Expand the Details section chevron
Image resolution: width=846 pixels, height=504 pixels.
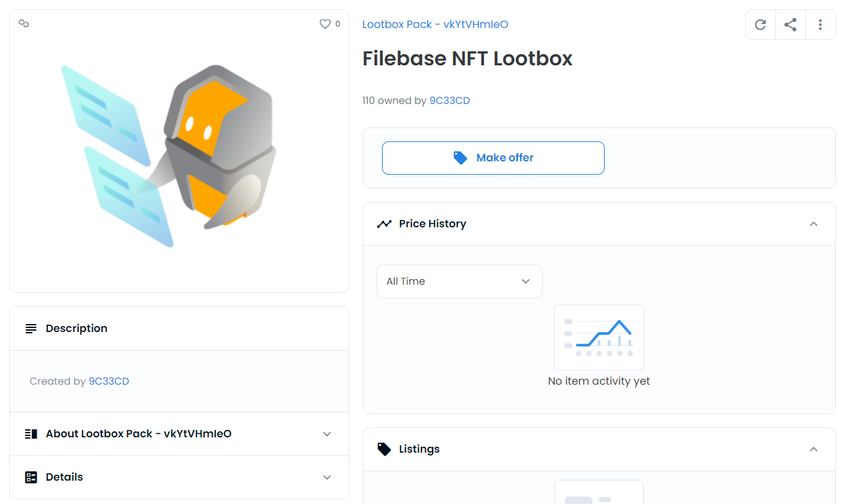coord(327,477)
